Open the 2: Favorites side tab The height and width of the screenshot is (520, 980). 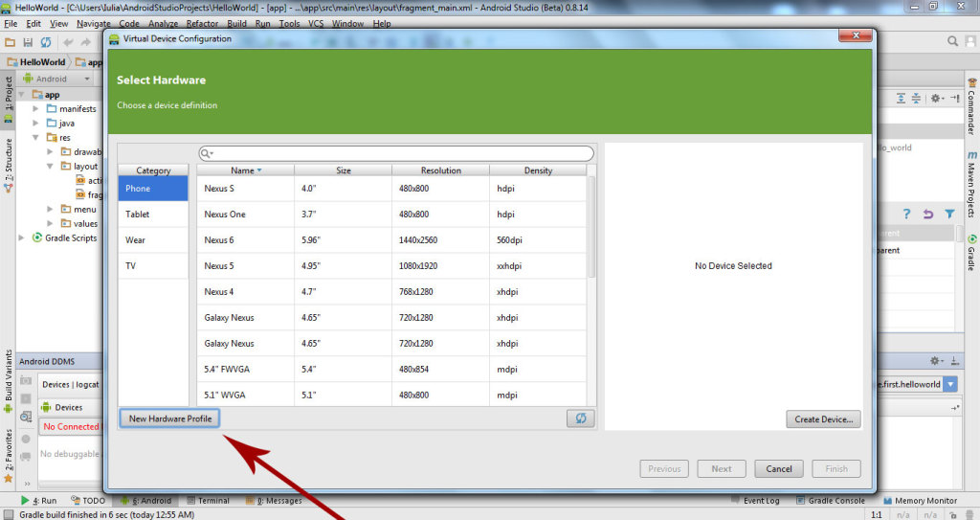click(x=8, y=455)
